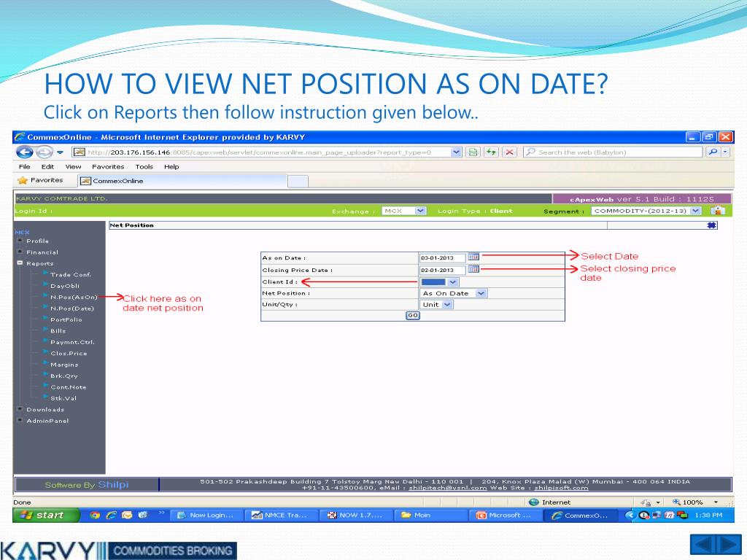Click the GO button
Viewport: 747px width, 560px height.
[x=413, y=315]
